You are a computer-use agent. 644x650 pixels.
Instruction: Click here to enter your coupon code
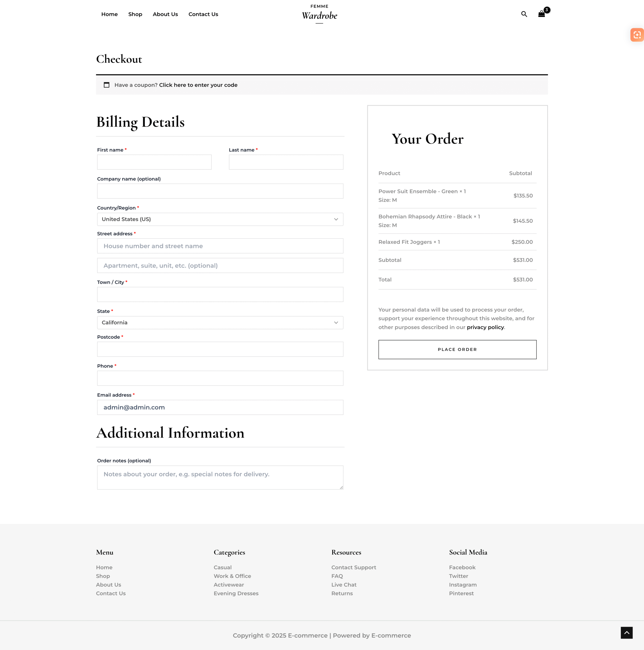pos(198,85)
